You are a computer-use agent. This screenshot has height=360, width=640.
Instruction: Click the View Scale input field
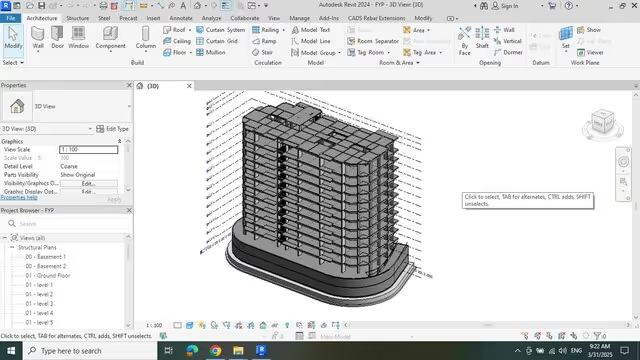pos(89,149)
